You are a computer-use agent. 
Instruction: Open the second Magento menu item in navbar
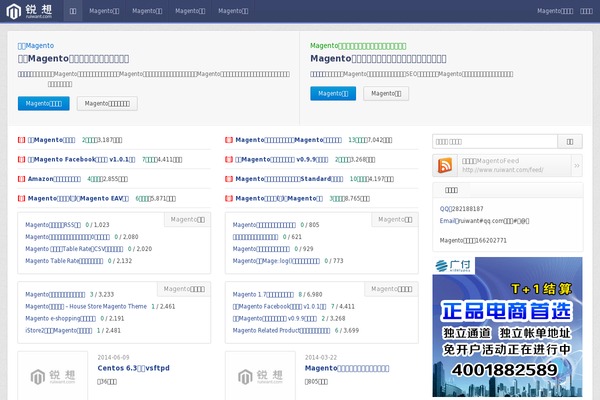(x=146, y=11)
